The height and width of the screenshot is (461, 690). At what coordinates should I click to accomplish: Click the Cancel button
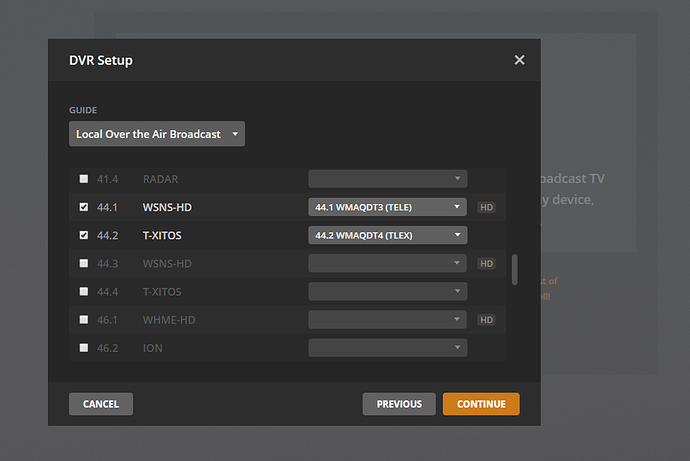click(x=101, y=404)
